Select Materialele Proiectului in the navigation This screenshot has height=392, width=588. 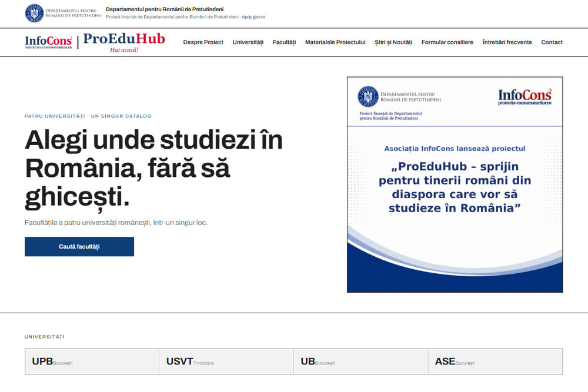tap(335, 42)
